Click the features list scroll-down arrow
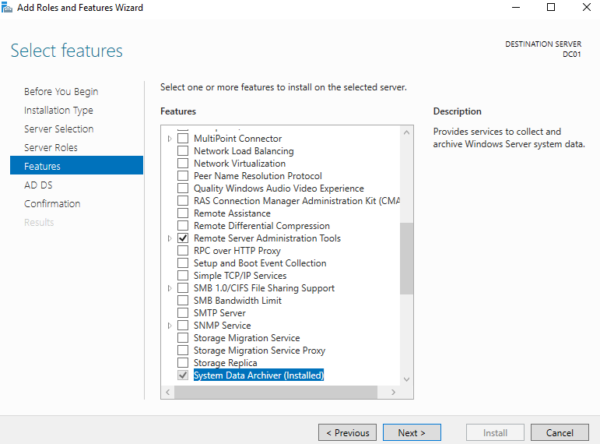This screenshot has width=600, height=444. click(406, 378)
